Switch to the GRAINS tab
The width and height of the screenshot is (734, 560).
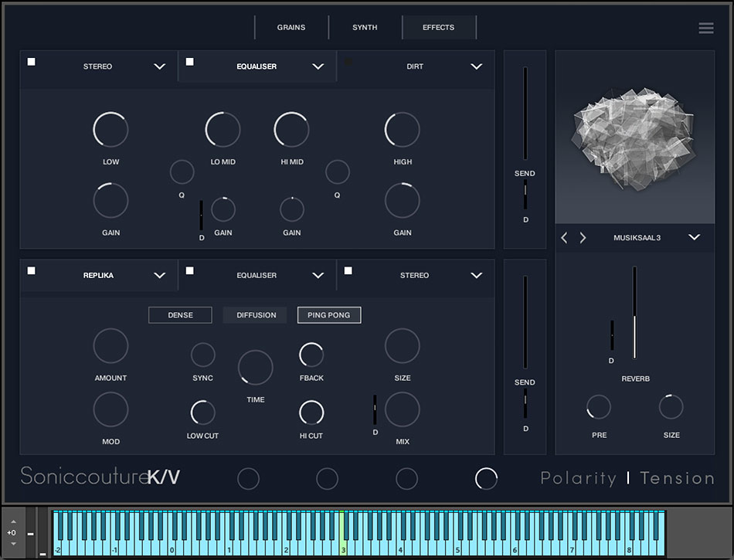click(291, 28)
